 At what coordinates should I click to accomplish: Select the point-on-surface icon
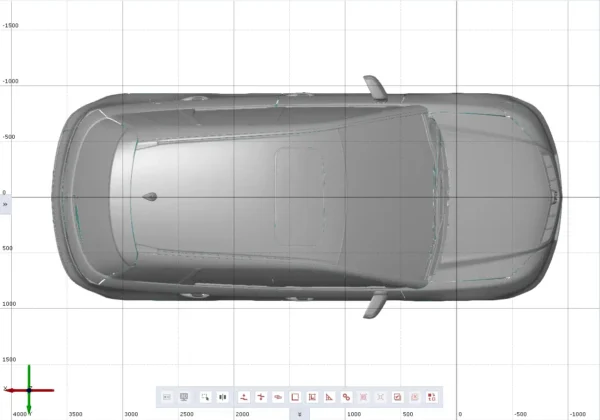[x=244, y=397]
